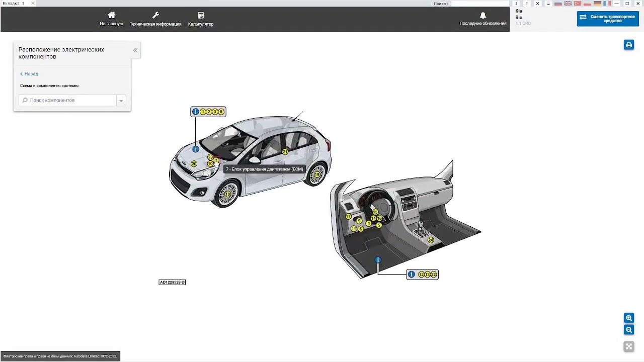Click the 7 - Блок управления двигателем tooltip

point(265,169)
